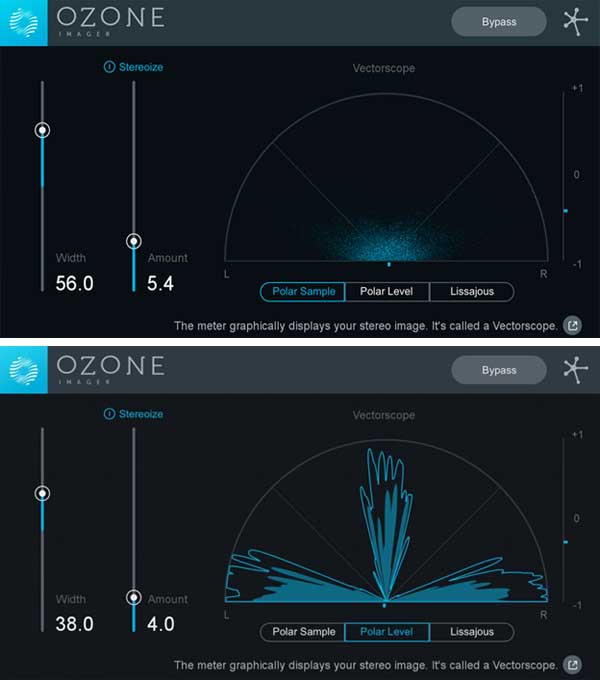This screenshot has height=680, width=600.
Task: Click the Amount slider handle in the bottom panel
Action: [x=134, y=598]
